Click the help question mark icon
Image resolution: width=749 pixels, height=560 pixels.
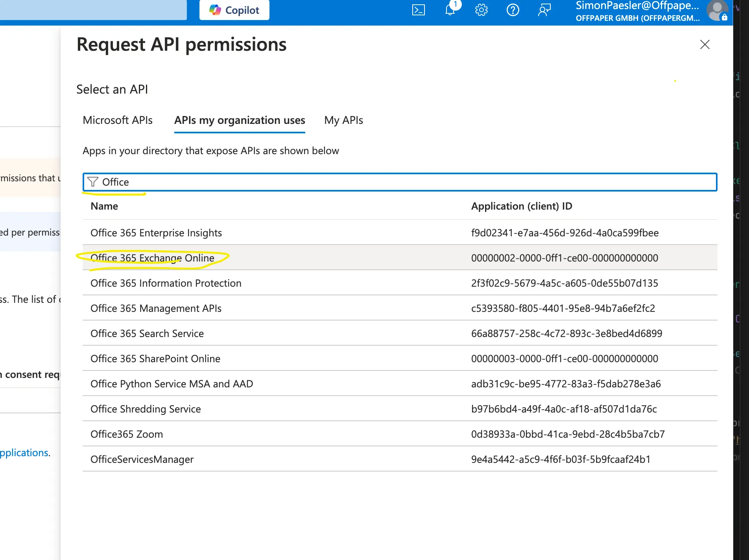[513, 10]
